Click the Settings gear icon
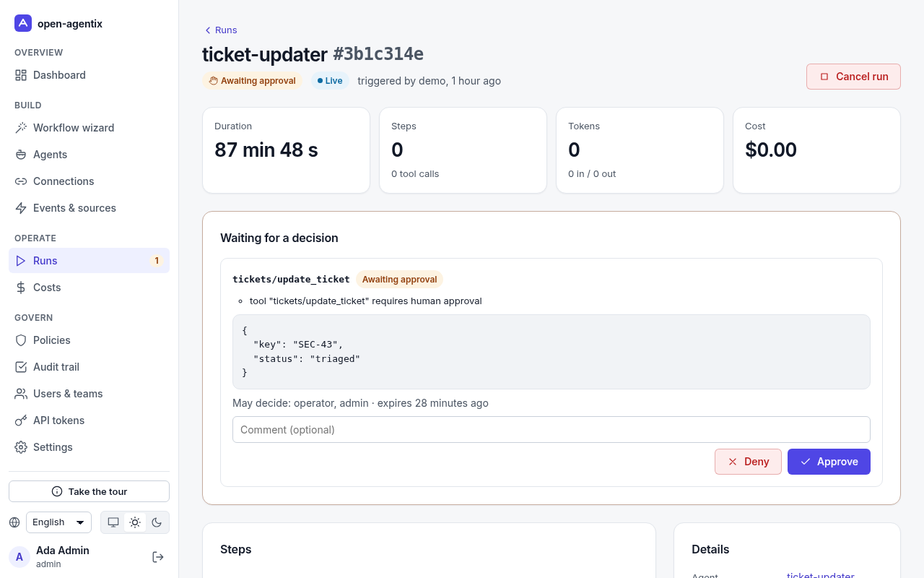This screenshot has height=578, width=924. pos(21,447)
